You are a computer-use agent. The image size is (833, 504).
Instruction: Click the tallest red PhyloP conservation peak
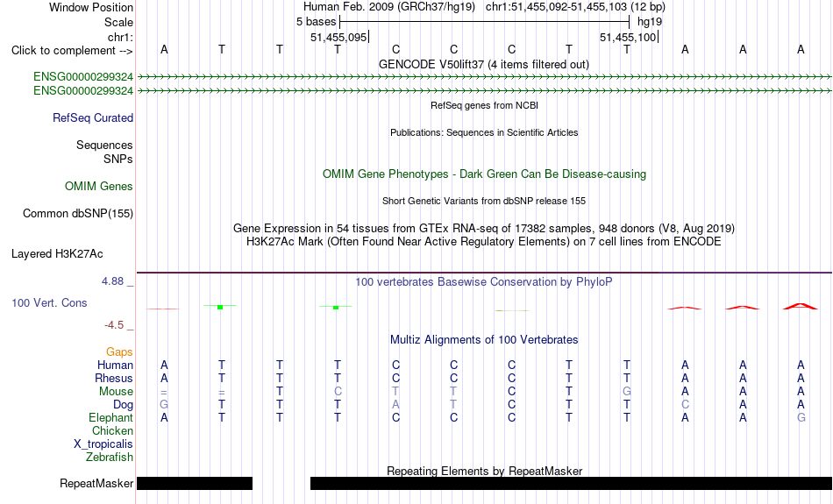pos(801,306)
